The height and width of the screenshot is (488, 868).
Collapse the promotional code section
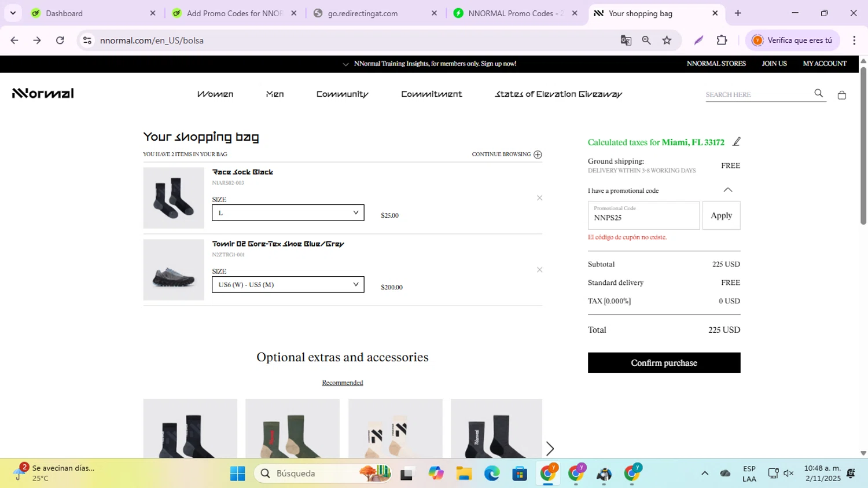point(728,190)
